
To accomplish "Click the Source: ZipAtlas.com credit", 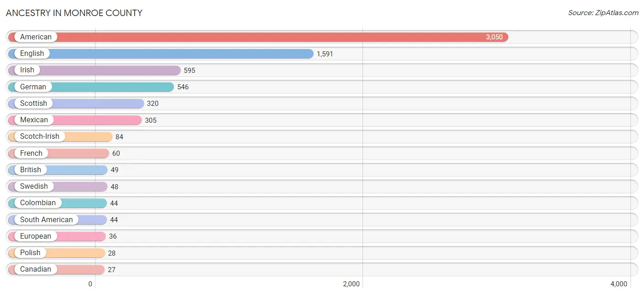I will click(x=603, y=13).
